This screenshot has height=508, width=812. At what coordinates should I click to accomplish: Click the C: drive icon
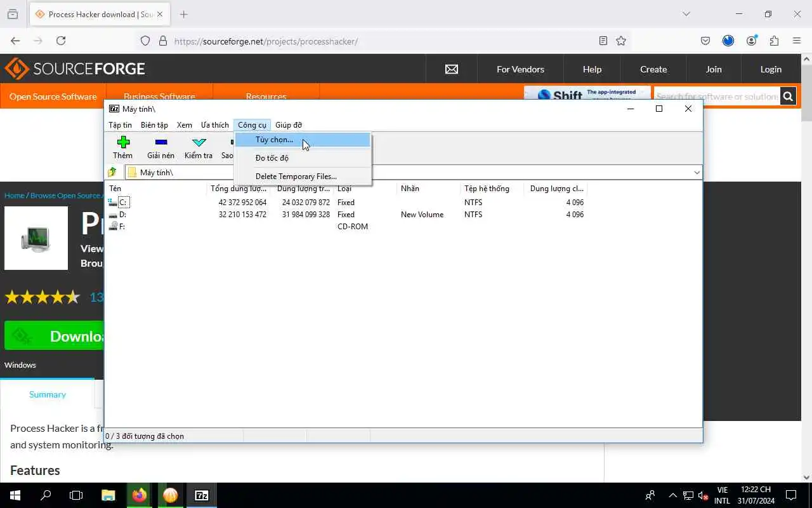(114, 203)
